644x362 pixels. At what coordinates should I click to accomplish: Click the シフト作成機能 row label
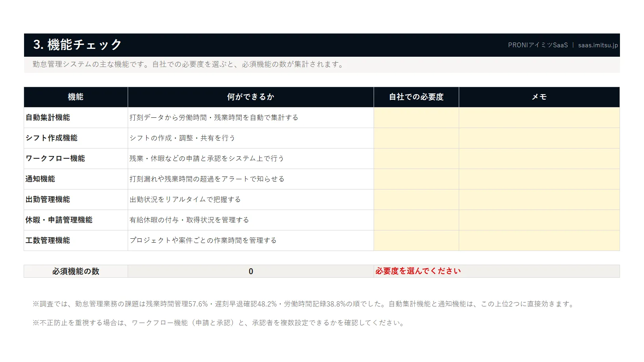click(x=52, y=138)
